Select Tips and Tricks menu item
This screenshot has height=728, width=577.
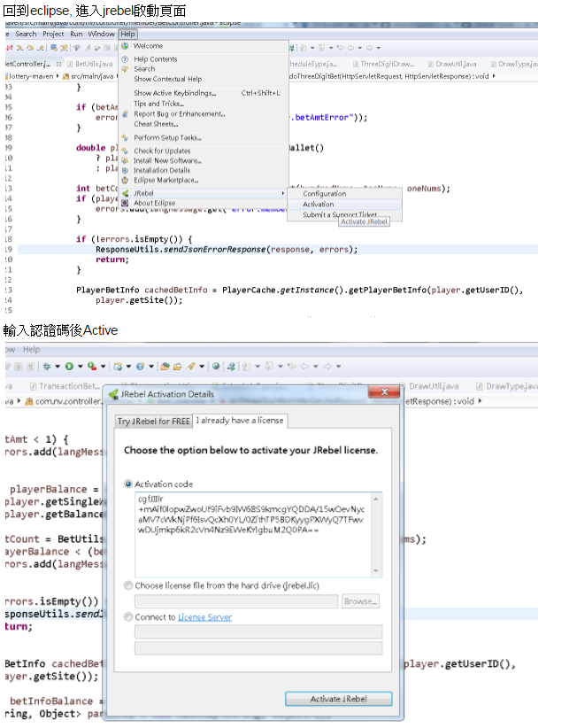coord(204,104)
